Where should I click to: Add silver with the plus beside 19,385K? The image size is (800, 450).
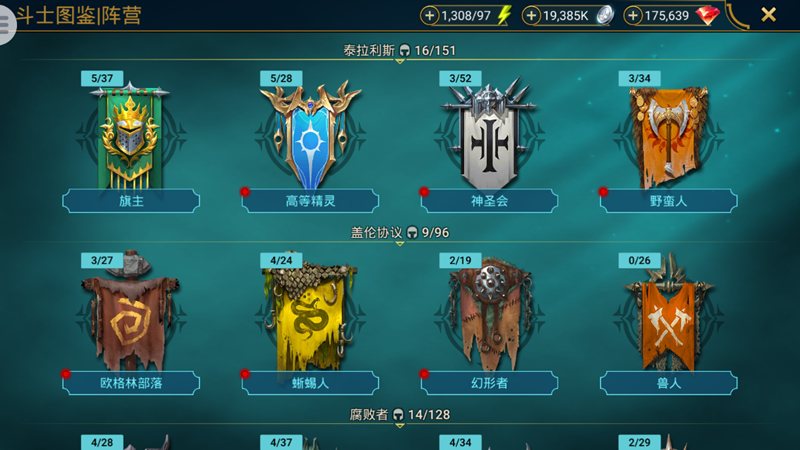[531, 15]
